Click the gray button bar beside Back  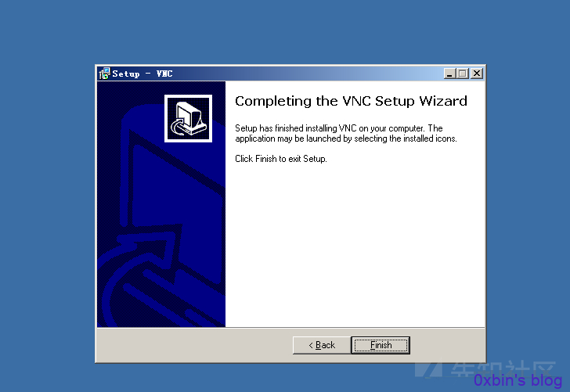point(194,345)
